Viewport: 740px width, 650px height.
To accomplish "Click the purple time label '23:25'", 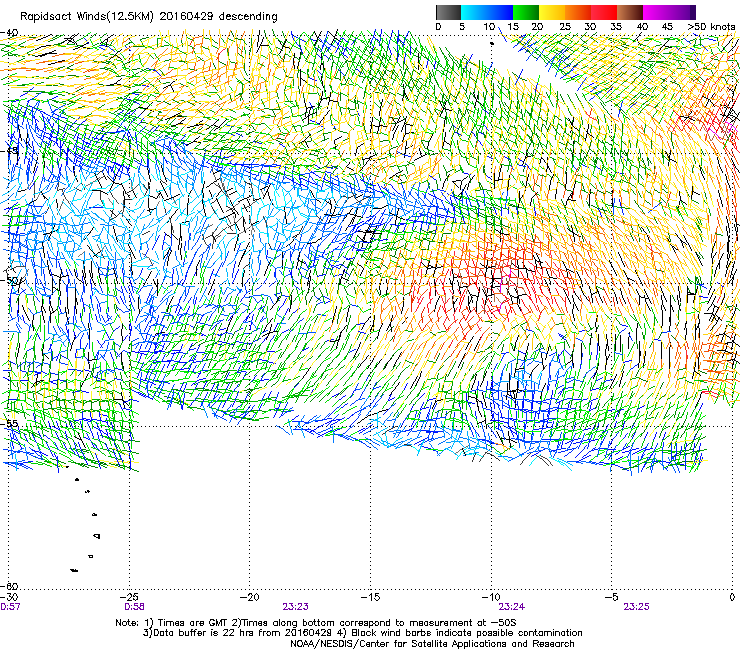I will [636, 607].
